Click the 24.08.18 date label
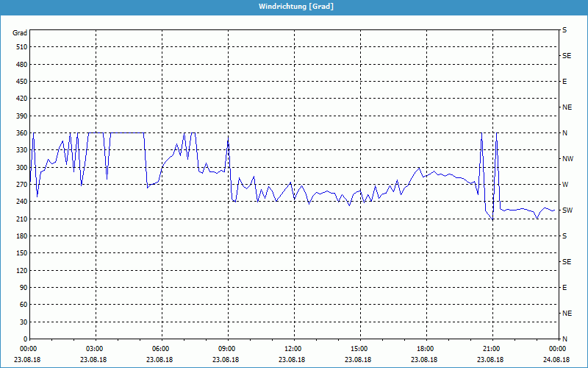Viewport: 588px width, 368px height. [x=556, y=360]
